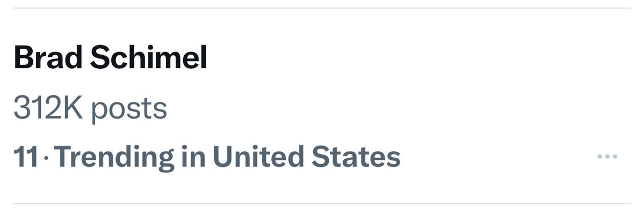Tap the ellipsis beside Trending in United States
The image size is (644, 213).
(607, 156)
